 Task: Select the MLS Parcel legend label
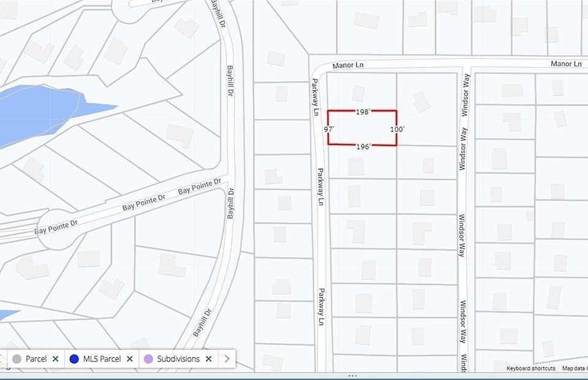102,359
